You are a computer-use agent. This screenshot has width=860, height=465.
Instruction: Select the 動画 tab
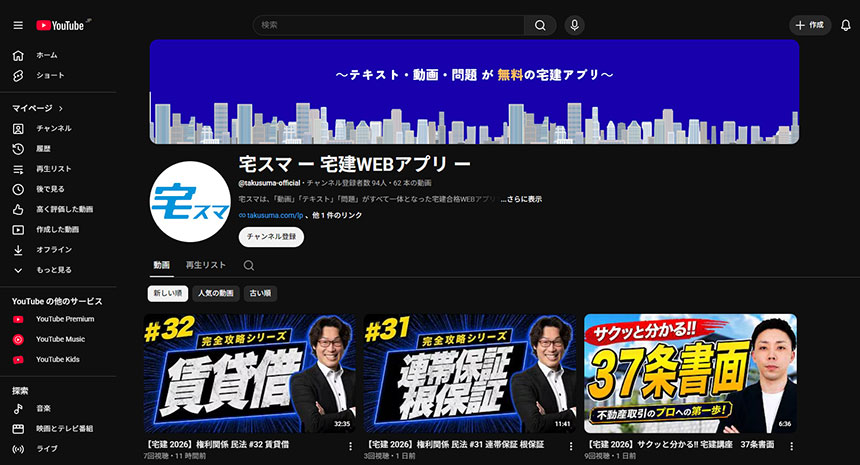pos(161,265)
